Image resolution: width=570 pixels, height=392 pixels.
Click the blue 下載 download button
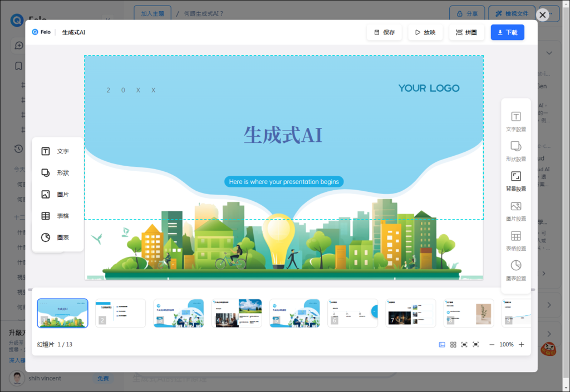click(x=508, y=32)
